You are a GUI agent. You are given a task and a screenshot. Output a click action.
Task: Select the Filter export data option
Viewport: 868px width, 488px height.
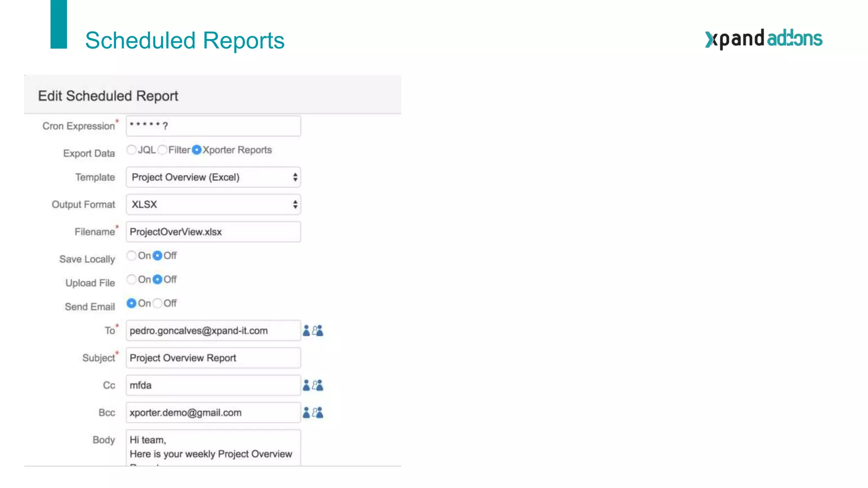pos(162,150)
